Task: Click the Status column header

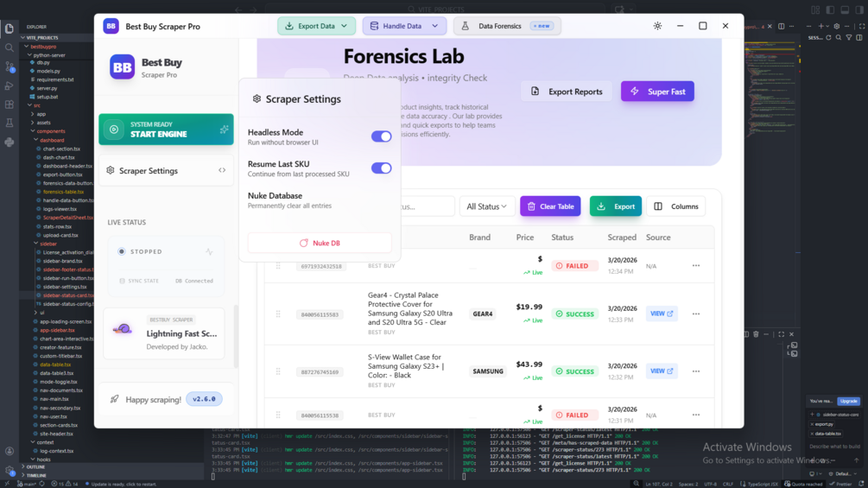Action: click(562, 238)
